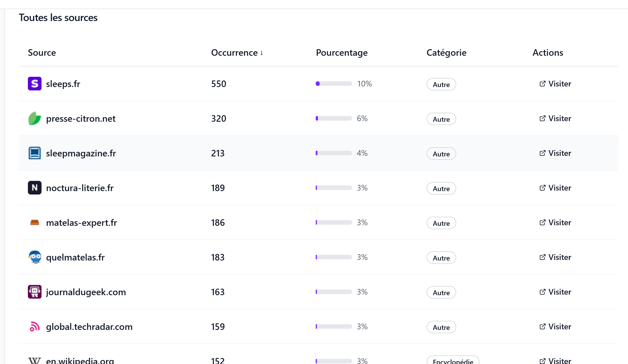Open Visiter link for presse-citron.net
Image resolution: width=628 pixels, height=364 pixels.
pyautogui.click(x=555, y=118)
